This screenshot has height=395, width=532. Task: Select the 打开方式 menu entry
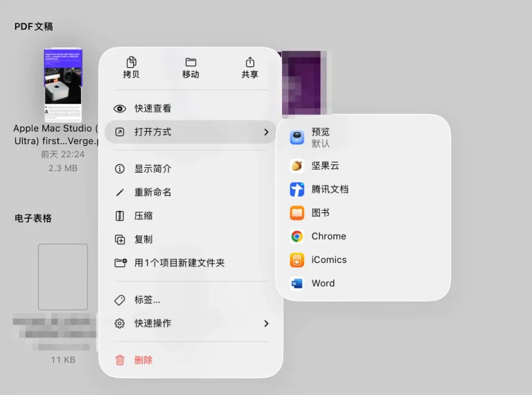191,132
